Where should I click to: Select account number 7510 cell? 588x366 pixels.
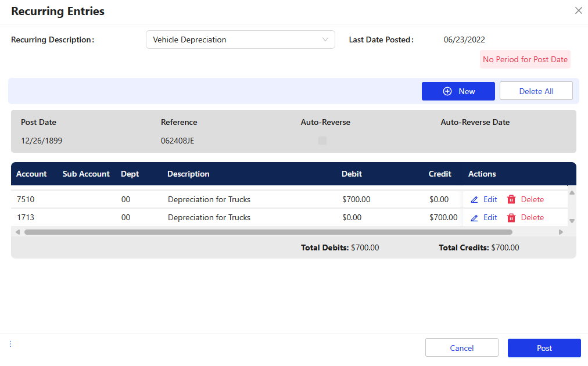26,199
